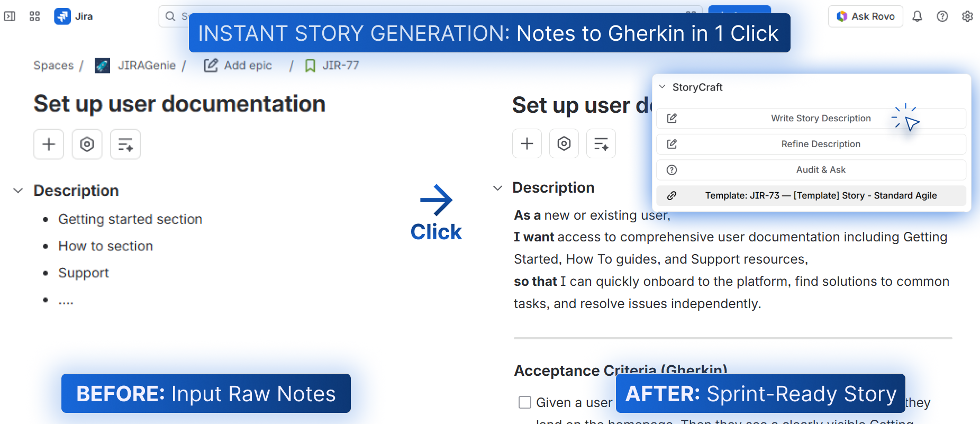Go to Spaces breadcrumb

53,65
